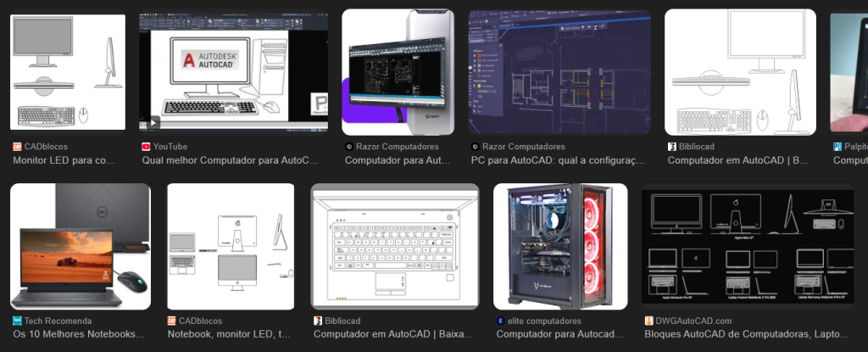Open 'Computador para Autocad...' link
The width and height of the screenshot is (868, 352).
(x=559, y=335)
